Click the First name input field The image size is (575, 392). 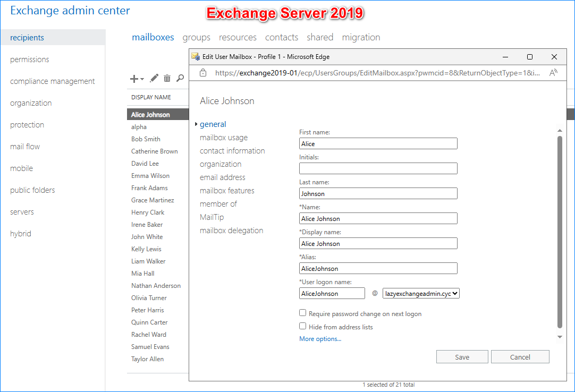pyautogui.click(x=378, y=143)
